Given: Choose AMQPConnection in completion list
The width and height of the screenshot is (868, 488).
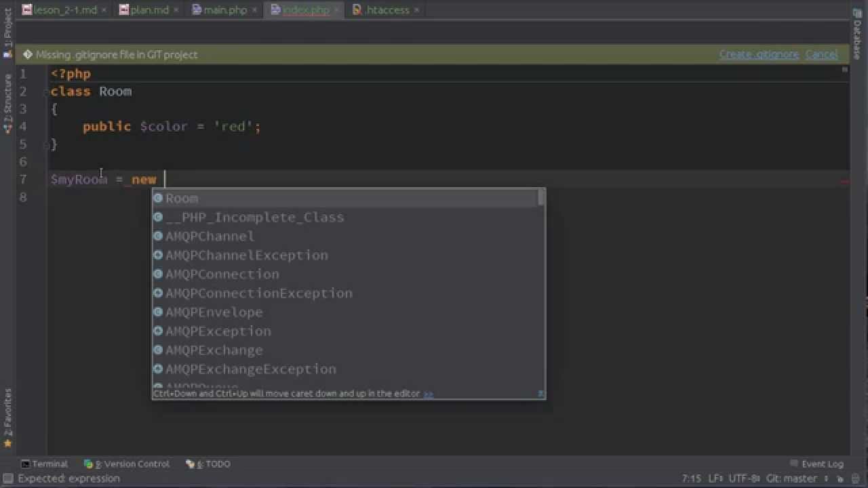Looking at the screenshot, I should (x=344, y=274).
